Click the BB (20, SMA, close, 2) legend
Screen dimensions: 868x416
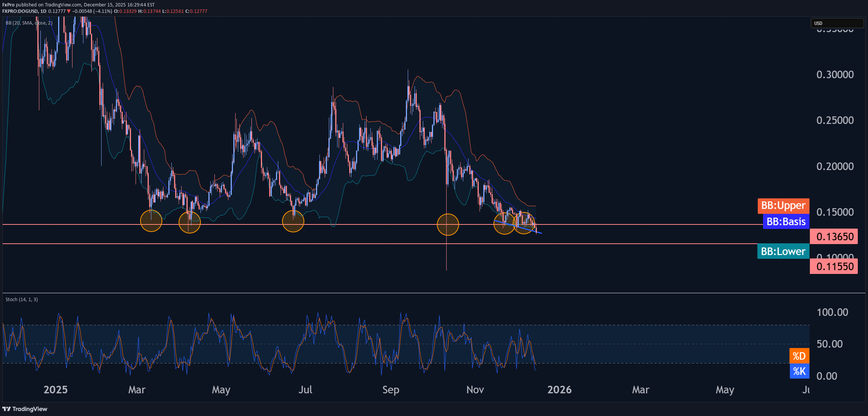(29, 23)
